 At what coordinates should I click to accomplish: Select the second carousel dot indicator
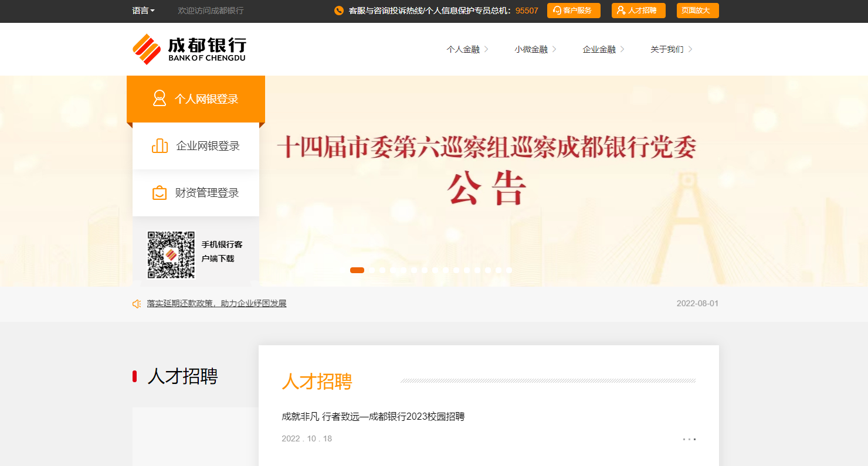[372, 270]
